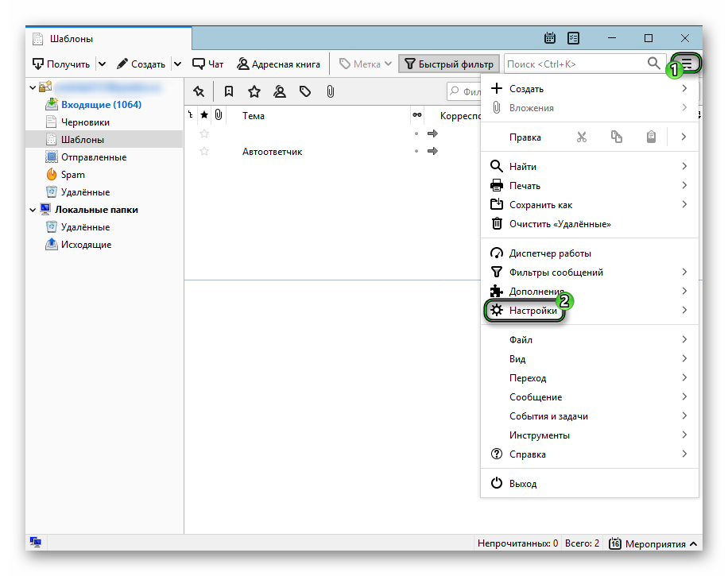Open the Инструменты submenu
Screen dimensions: 728x576
(x=589, y=435)
